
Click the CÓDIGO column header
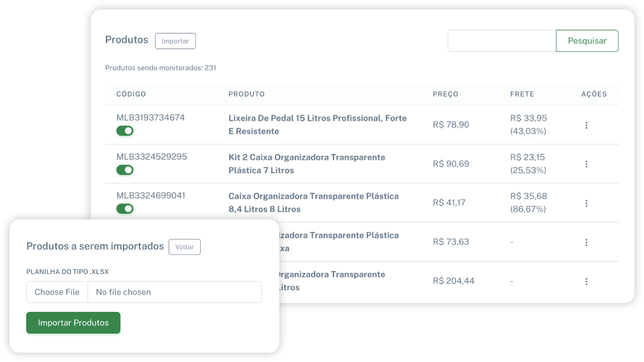tap(131, 94)
